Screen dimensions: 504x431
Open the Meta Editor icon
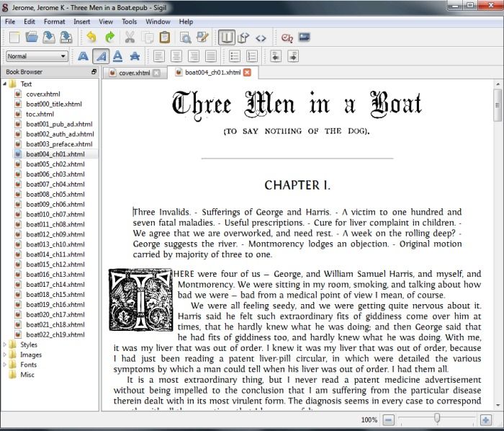tap(202, 37)
